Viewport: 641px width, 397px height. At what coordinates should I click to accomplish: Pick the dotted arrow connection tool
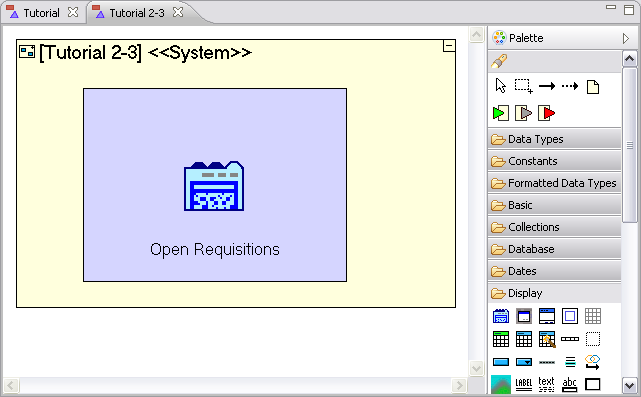click(x=570, y=86)
